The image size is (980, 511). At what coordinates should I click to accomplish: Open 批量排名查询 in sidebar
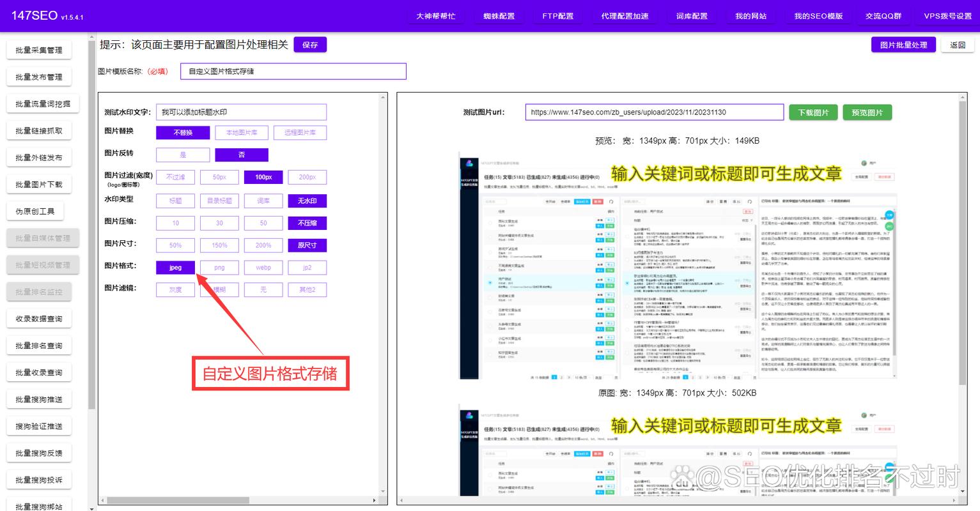pyautogui.click(x=39, y=346)
